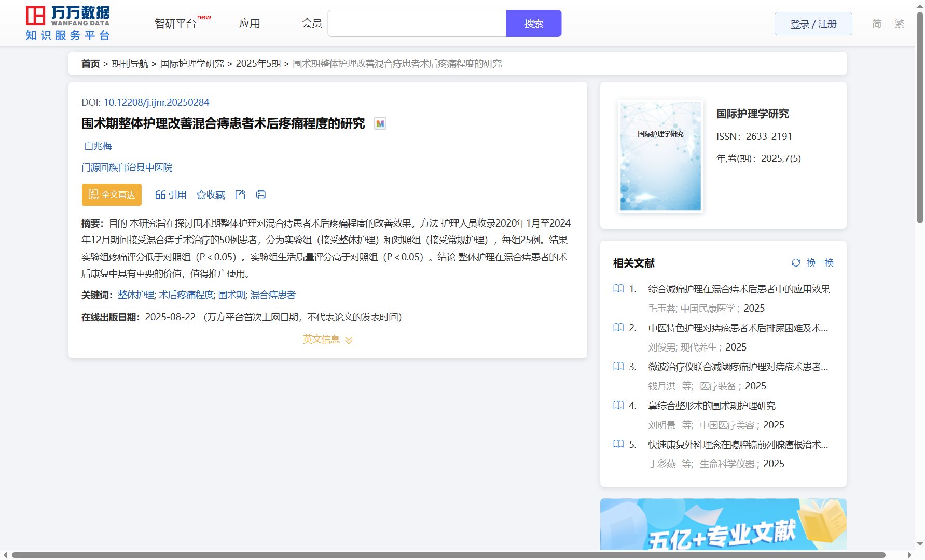Image resolution: width=925 pixels, height=560 pixels.
Task: Click the 登录 / 注册 button
Action: [813, 24]
